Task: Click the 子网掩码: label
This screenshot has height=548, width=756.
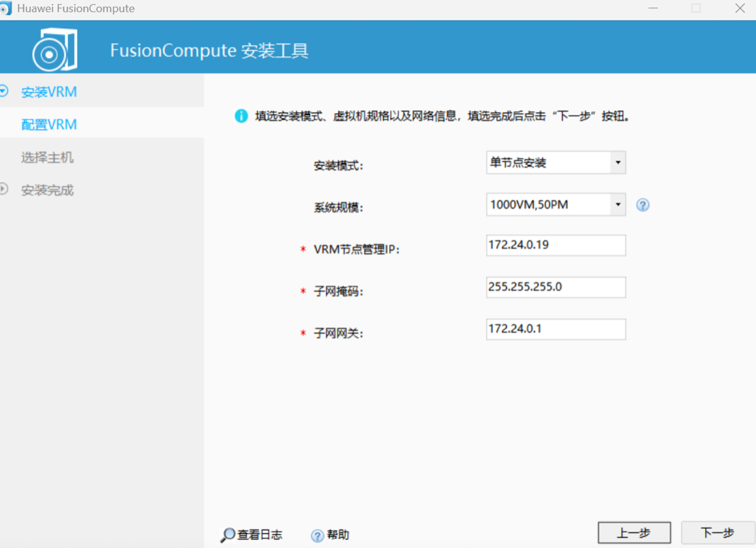Action: tap(338, 291)
